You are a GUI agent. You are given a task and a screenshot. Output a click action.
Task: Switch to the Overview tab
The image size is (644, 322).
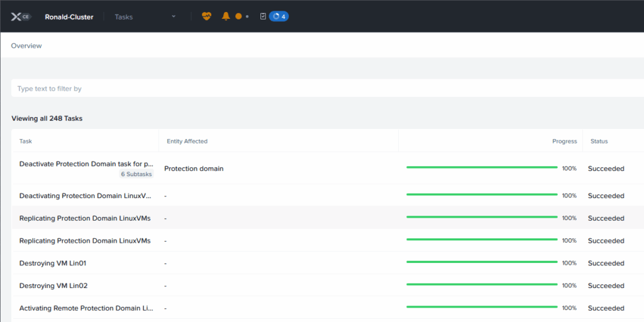click(26, 46)
